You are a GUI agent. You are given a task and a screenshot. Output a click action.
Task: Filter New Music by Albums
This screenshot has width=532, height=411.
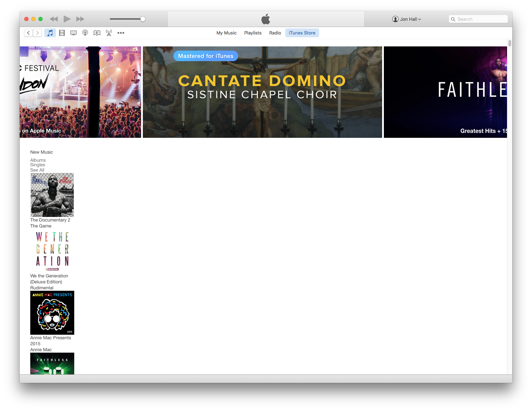[38, 160]
